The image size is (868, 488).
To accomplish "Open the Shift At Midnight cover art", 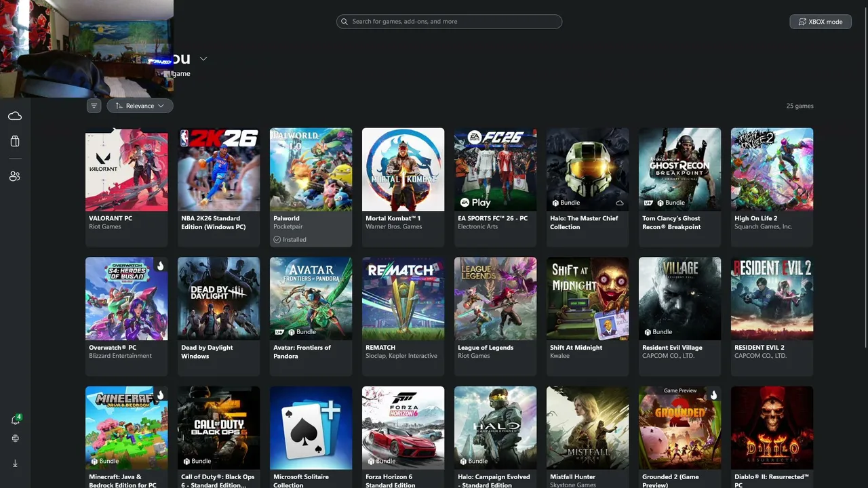I will [587, 299].
